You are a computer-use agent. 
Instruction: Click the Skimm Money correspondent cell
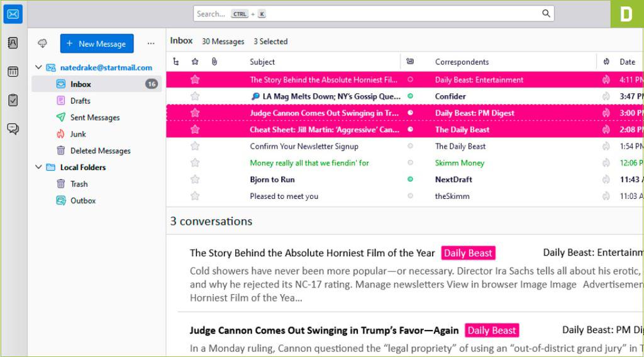[x=460, y=163]
